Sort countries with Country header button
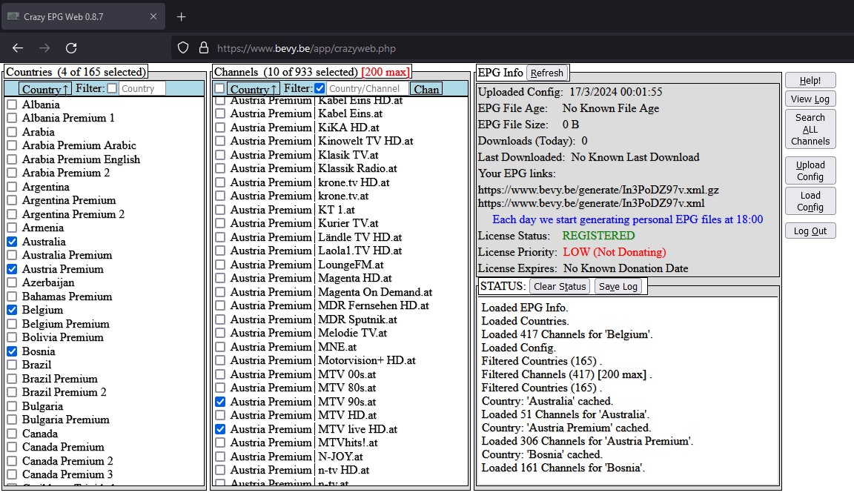 (x=44, y=89)
